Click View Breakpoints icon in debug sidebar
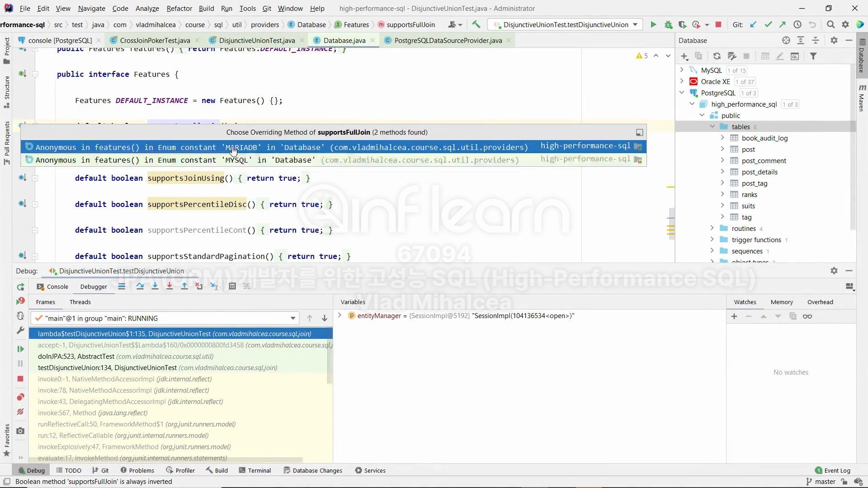 point(20,397)
